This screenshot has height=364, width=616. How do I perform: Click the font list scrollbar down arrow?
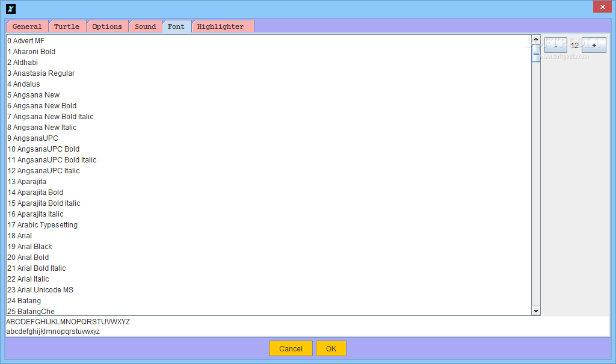point(536,311)
